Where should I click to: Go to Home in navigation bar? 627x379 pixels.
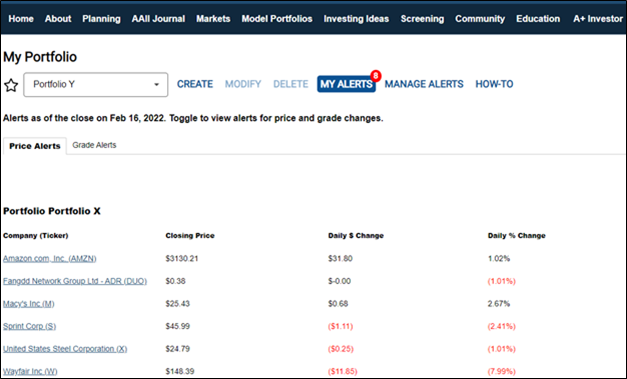pos(21,19)
